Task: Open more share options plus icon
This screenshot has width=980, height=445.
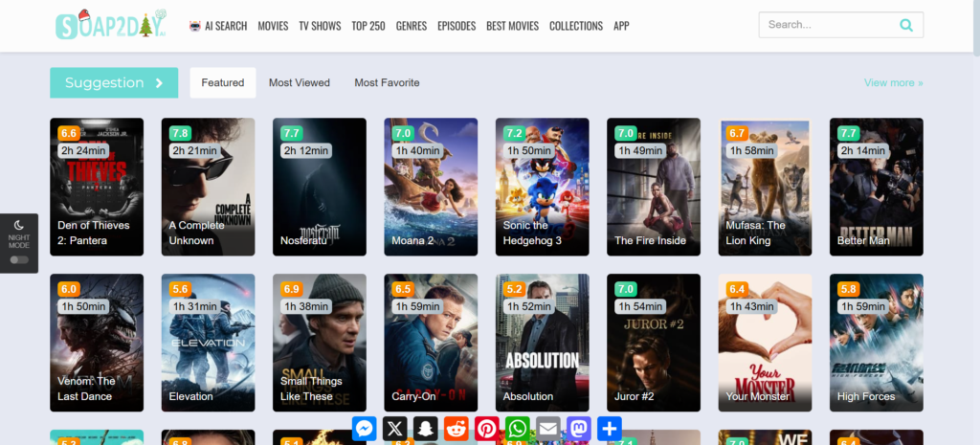Action: pos(610,429)
